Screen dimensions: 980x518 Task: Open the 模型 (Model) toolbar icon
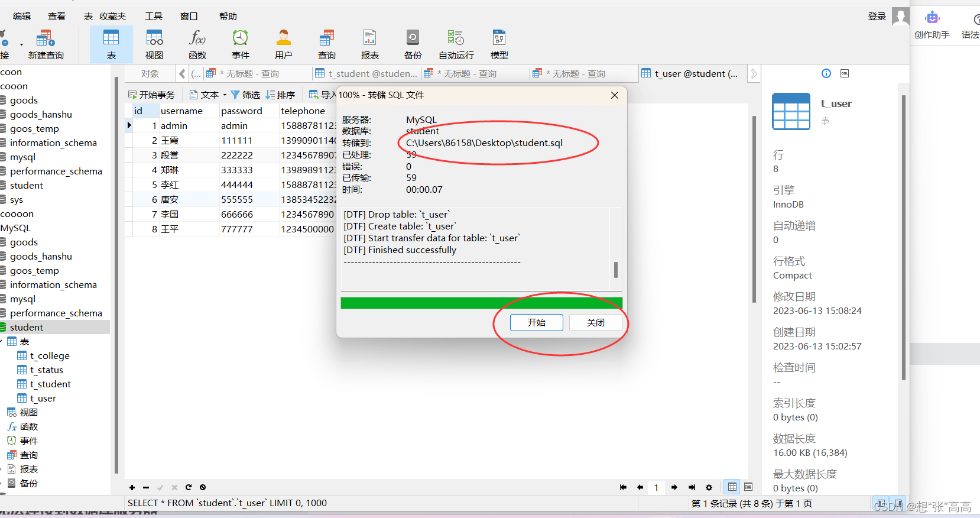pos(499,44)
